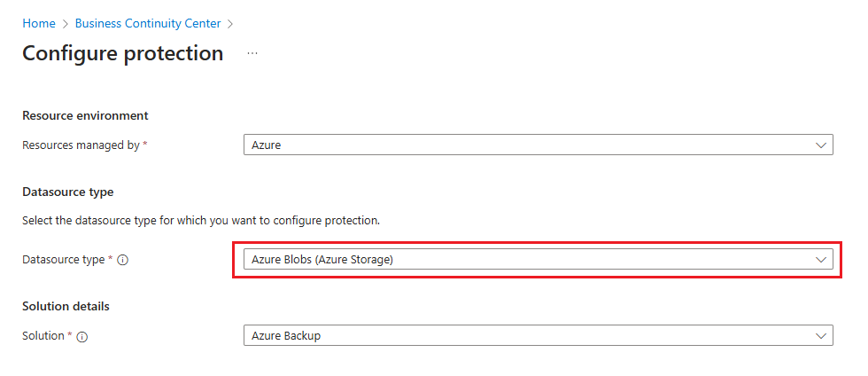This screenshot has height=376, width=868.
Task: Open the More options ellipsis beside the title
Action: click(x=252, y=53)
